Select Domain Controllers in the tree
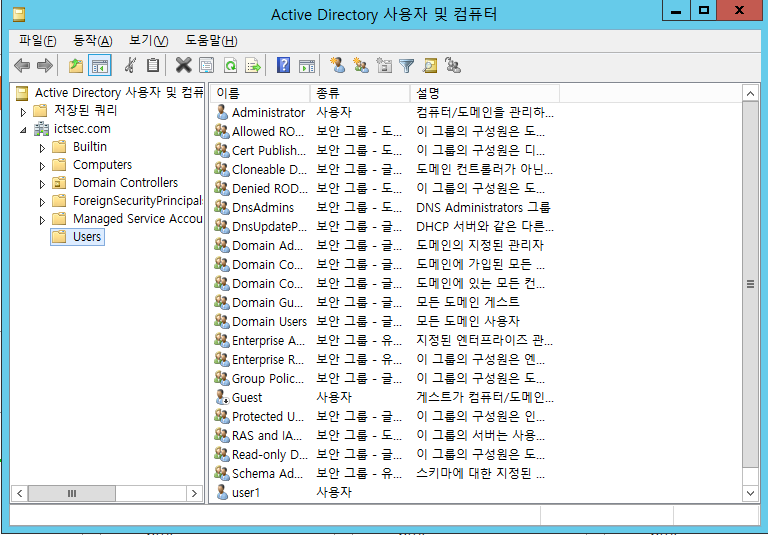 click(x=125, y=183)
